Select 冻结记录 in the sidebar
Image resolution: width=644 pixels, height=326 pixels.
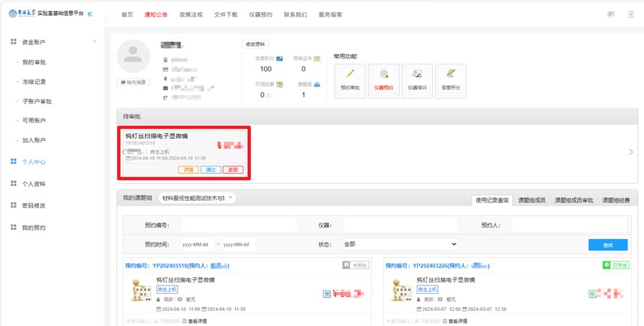click(x=34, y=82)
